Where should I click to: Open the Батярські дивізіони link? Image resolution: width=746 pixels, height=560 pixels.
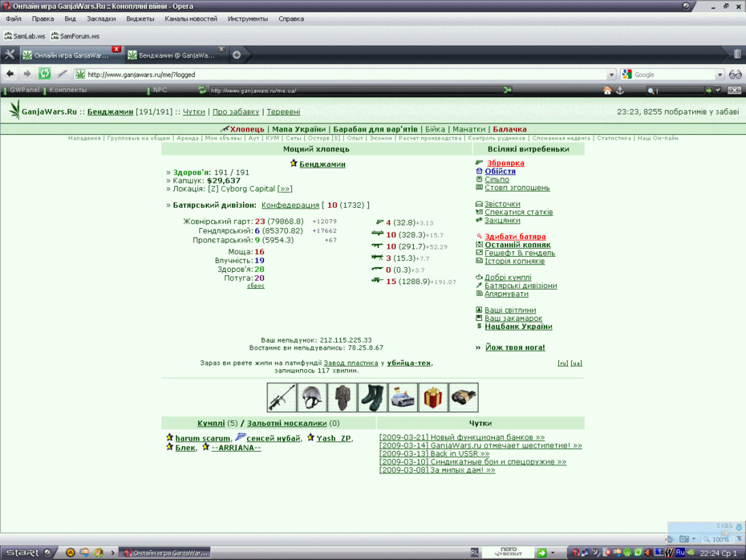[521, 286]
